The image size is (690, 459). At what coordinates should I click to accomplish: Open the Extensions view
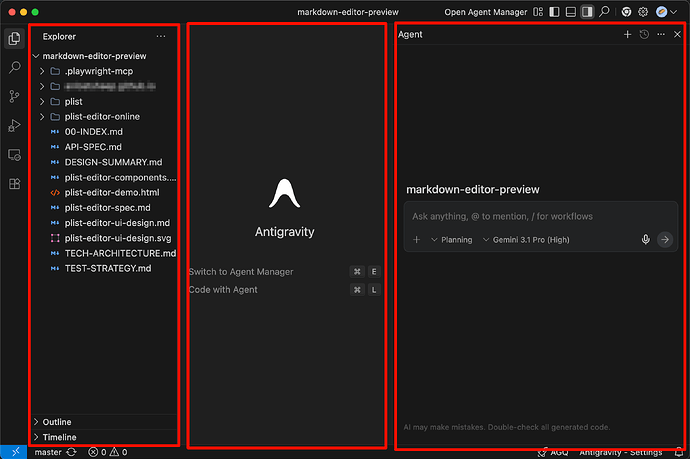point(14,184)
